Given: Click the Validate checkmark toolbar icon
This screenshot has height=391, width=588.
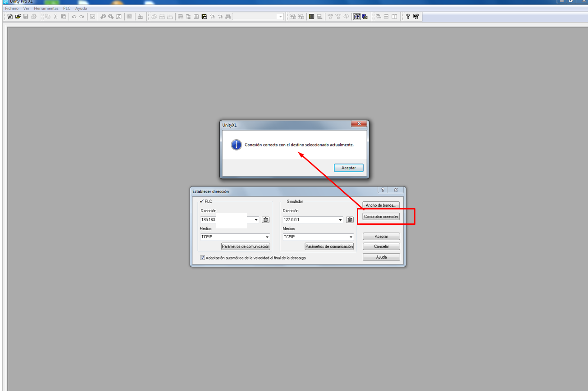Looking at the screenshot, I should (92, 17).
